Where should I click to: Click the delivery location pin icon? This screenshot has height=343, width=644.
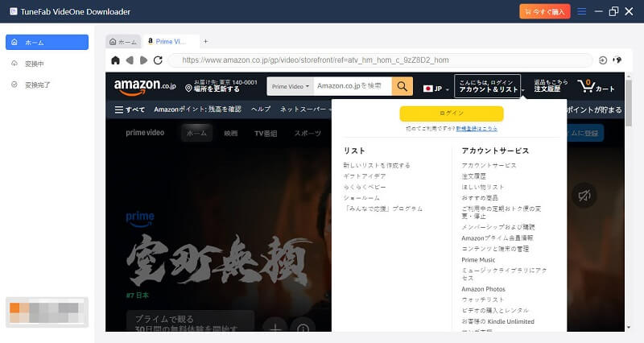coord(188,89)
